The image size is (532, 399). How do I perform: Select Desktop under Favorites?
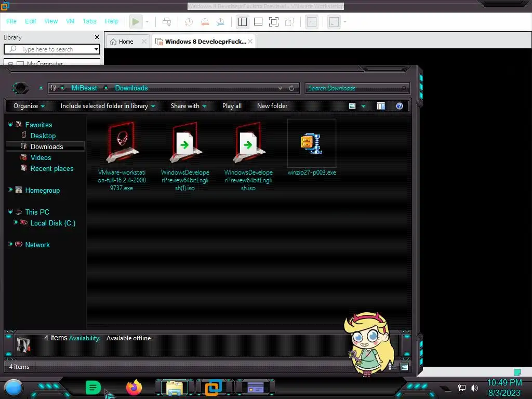[x=43, y=136]
